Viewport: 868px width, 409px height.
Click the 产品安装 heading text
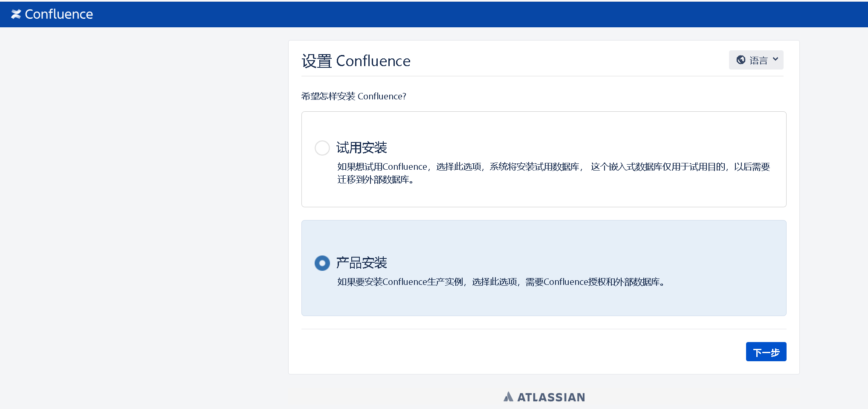click(362, 263)
